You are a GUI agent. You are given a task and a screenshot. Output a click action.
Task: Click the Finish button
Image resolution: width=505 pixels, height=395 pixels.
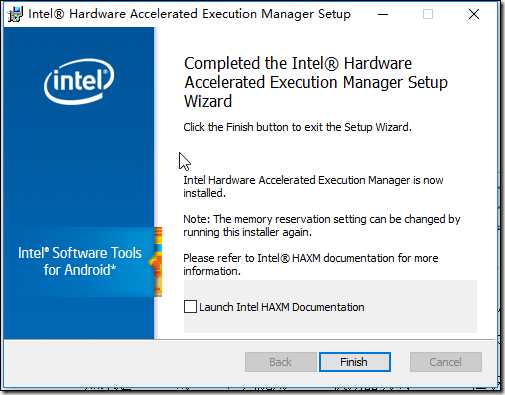click(x=355, y=362)
